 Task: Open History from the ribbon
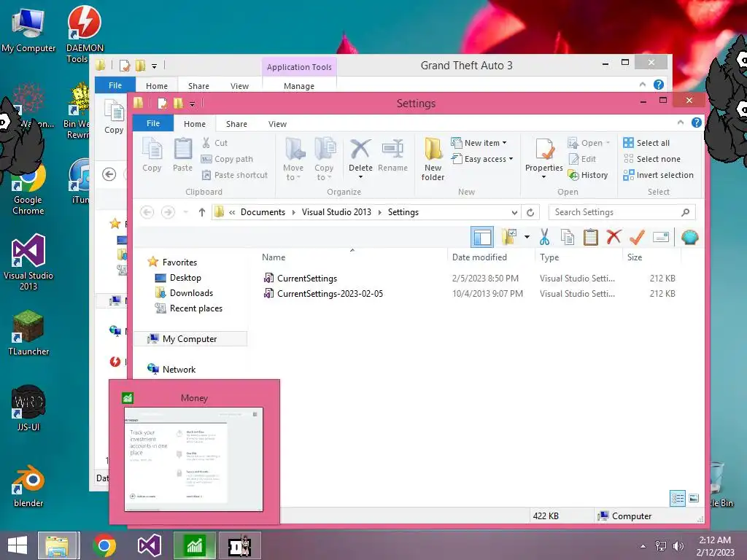588,175
